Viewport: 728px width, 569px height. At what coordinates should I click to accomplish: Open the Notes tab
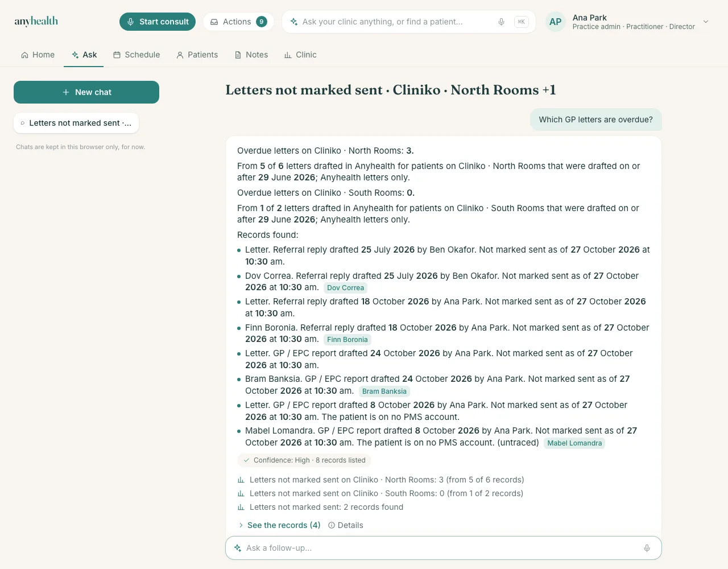(251, 55)
